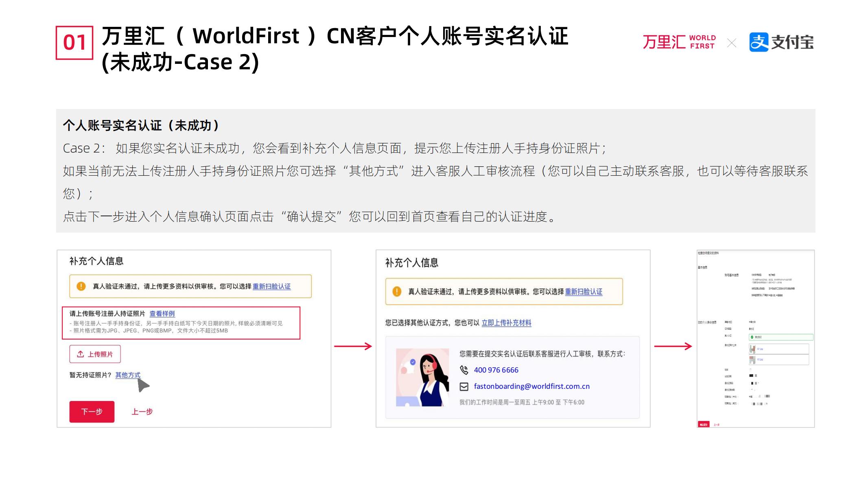Click the 个人账号实名认证（未成功）heading
Viewport: 868px width, 488px height.
point(141,125)
